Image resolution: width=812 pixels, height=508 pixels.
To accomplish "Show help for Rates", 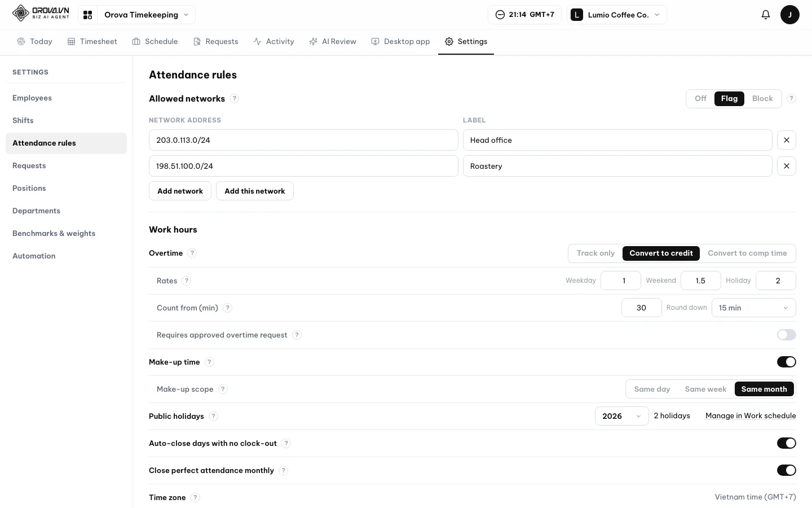I will [187, 281].
